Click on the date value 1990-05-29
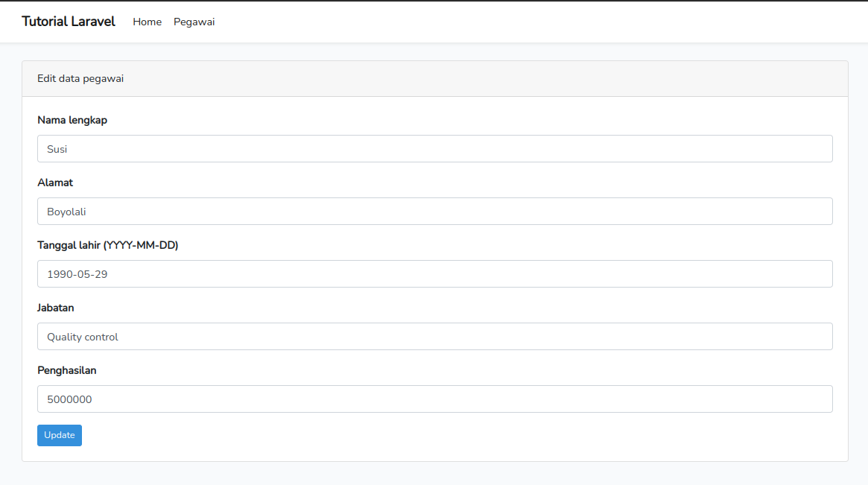The width and height of the screenshot is (868, 485). coord(77,274)
